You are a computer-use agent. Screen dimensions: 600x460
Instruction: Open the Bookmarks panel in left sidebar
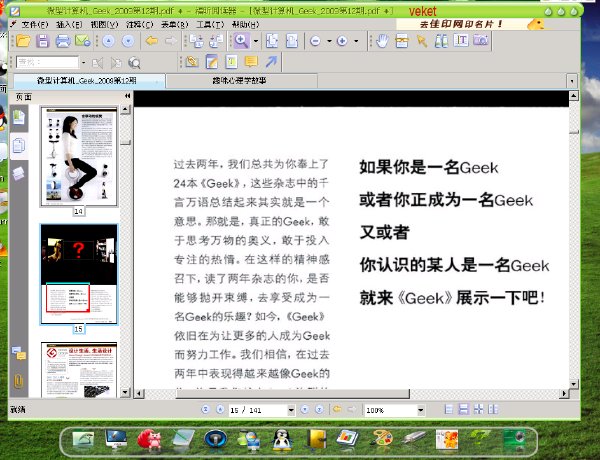click(18, 117)
